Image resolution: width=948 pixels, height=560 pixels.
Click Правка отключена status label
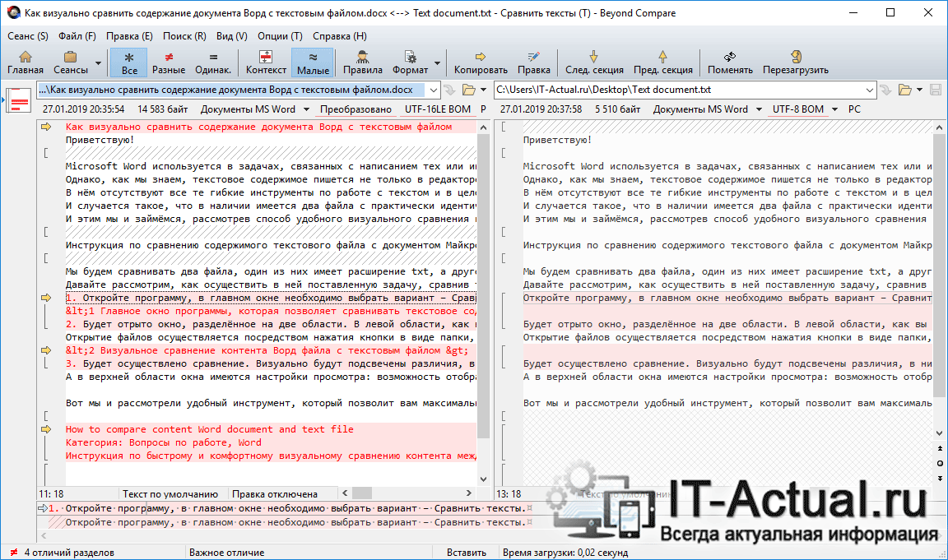(275, 494)
